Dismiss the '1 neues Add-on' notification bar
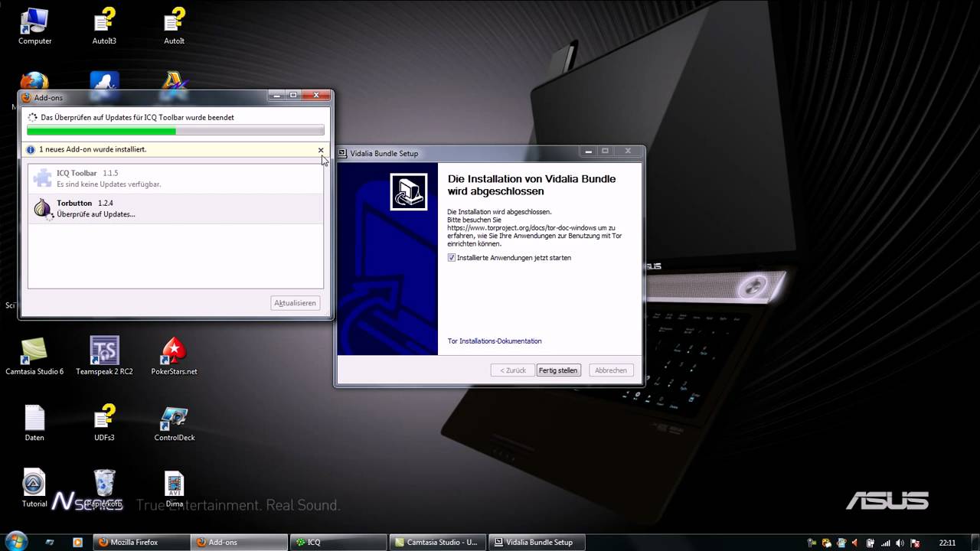 click(x=321, y=150)
